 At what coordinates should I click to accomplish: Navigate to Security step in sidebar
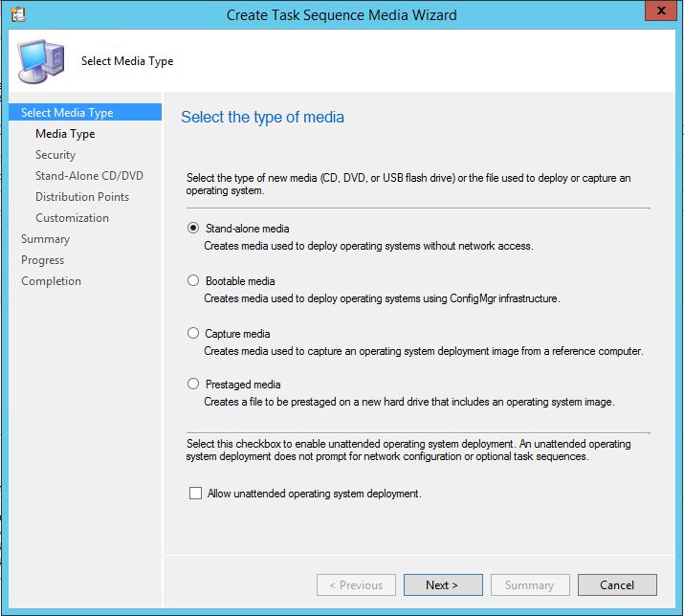[x=55, y=155]
